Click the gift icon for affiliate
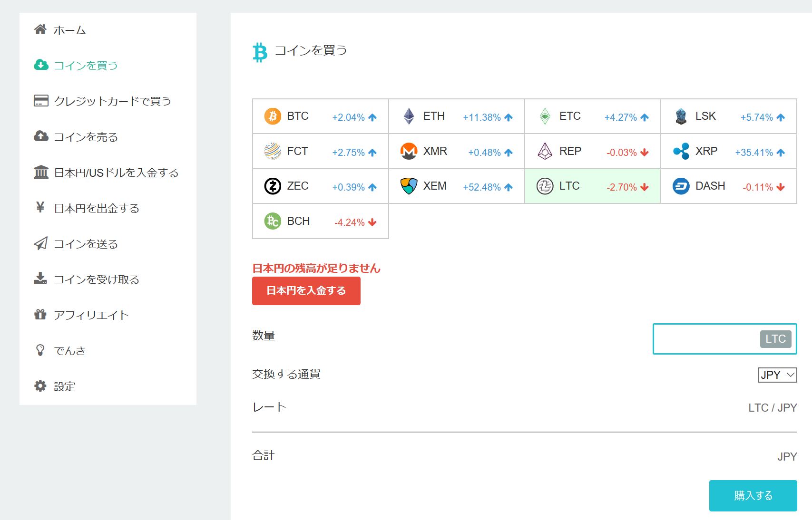 pyautogui.click(x=40, y=314)
